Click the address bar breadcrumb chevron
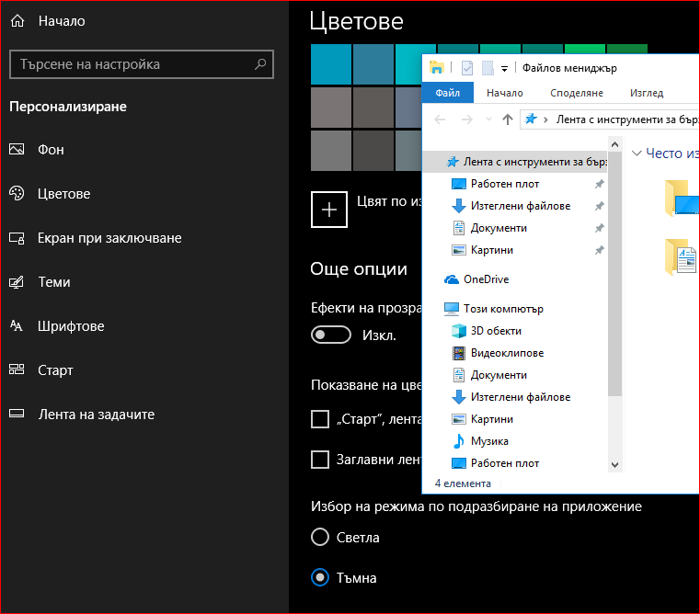700x614 pixels. (545, 119)
